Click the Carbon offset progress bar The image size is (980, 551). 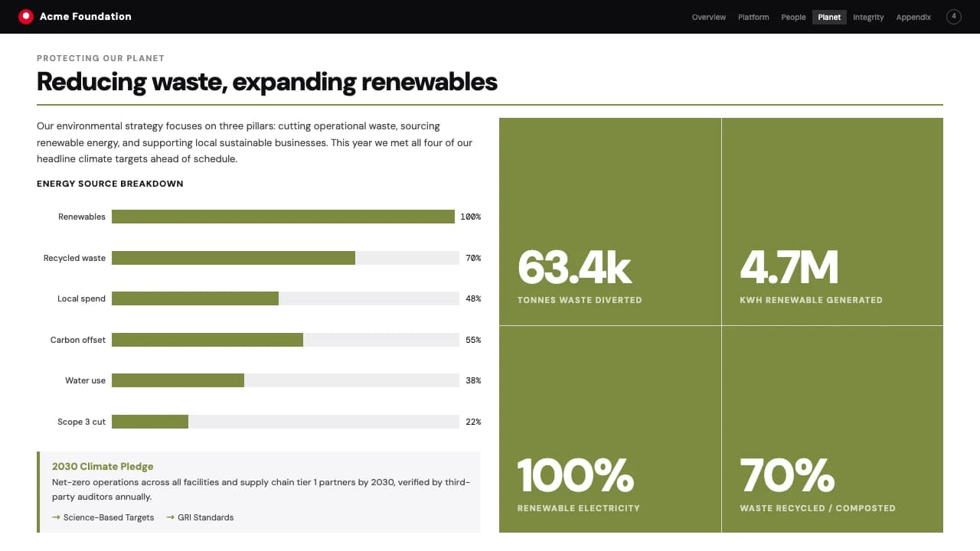click(285, 340)
